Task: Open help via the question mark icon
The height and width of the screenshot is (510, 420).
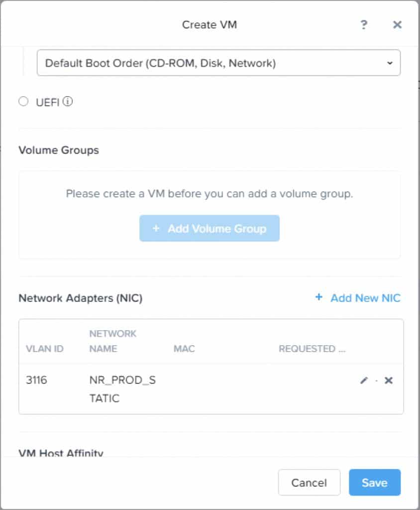Action: click(364, 25)
